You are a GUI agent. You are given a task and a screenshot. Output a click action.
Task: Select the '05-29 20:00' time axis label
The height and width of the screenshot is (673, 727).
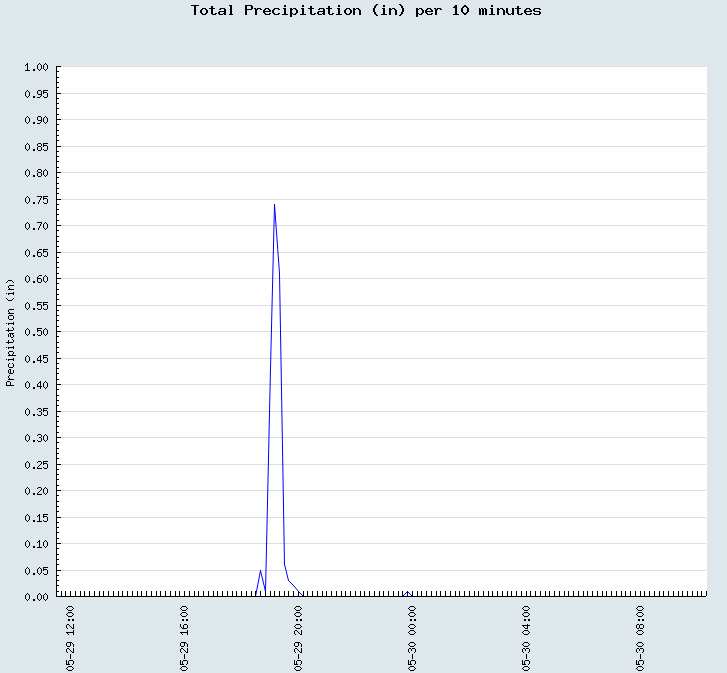click(298, 637)
